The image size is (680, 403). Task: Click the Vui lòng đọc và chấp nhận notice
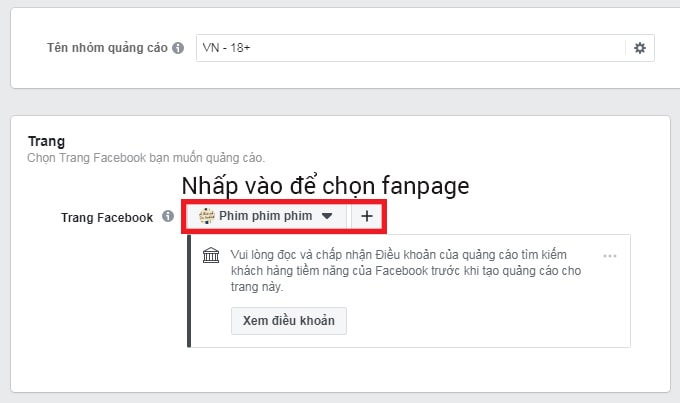click(406, 271)
